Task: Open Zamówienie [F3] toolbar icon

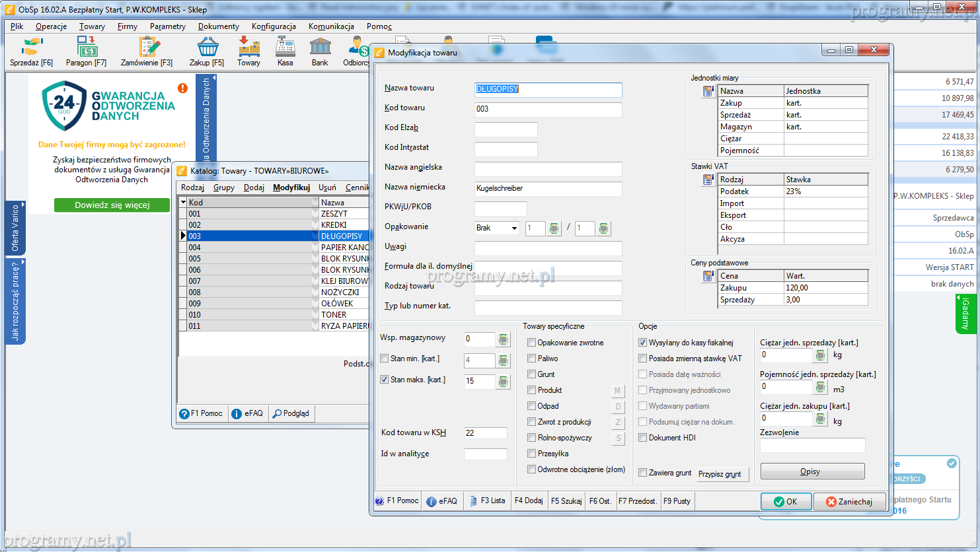Action: click(147, 52)
